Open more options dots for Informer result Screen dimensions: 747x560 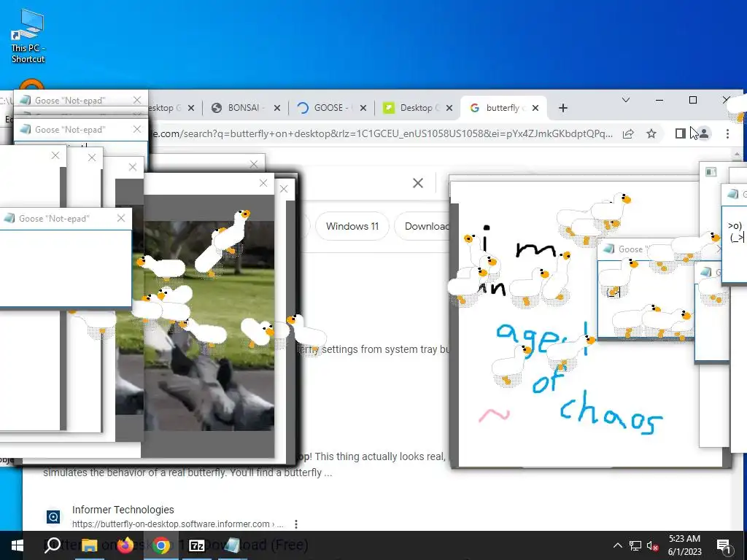tap(296, 524)
